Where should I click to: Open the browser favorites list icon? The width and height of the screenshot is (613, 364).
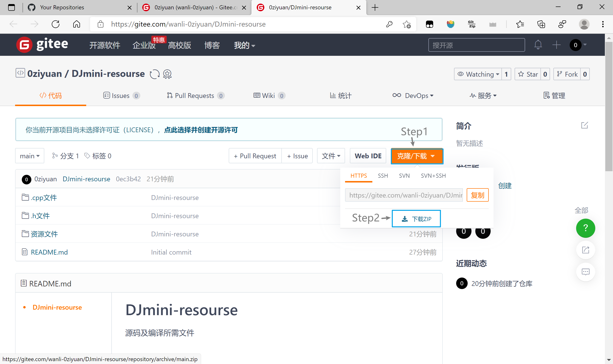pos(520,24)
